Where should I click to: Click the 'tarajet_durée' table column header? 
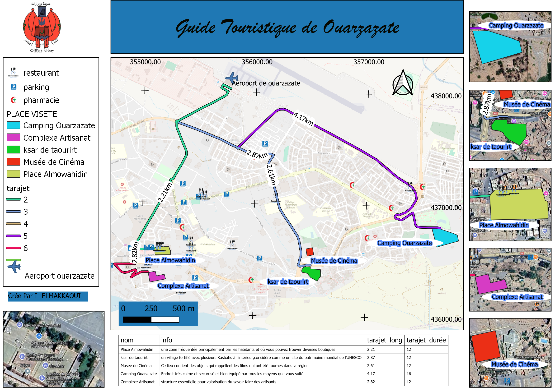click(426, 340)
